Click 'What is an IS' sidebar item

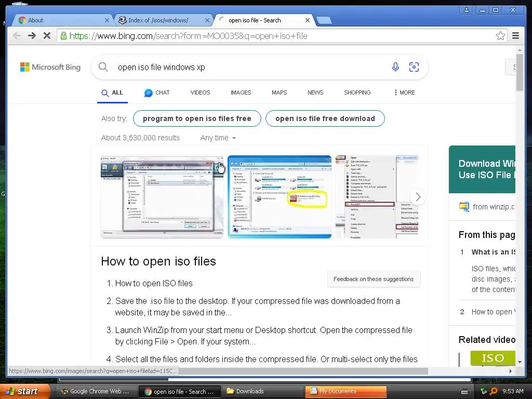494,252
